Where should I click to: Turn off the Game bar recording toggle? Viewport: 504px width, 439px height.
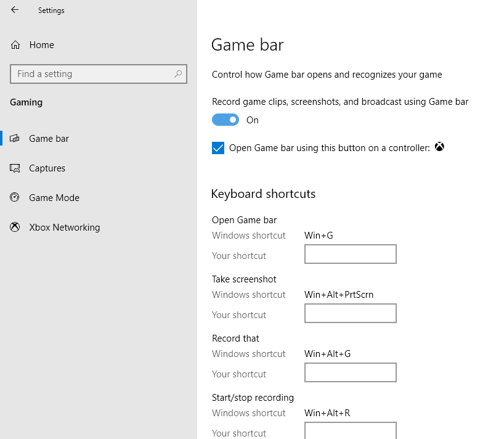click(x=225, y=119)
